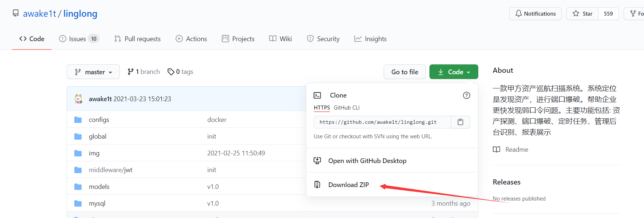Open the models folder
Viewport: 644px width, 218px height.
tap(99, 186)
